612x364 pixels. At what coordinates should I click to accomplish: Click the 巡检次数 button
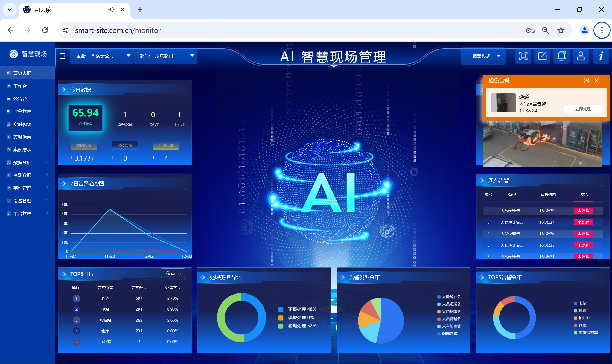pos(125,145)
